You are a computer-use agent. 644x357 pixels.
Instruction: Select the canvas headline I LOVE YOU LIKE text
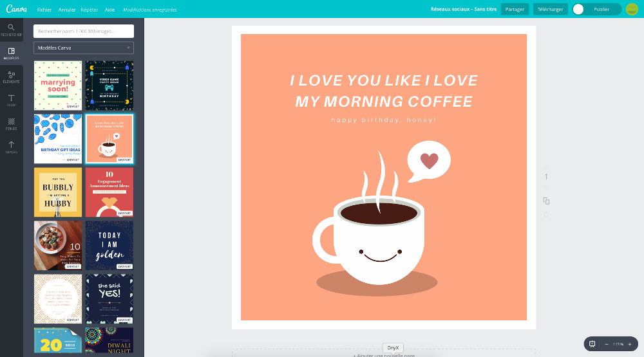384,91
